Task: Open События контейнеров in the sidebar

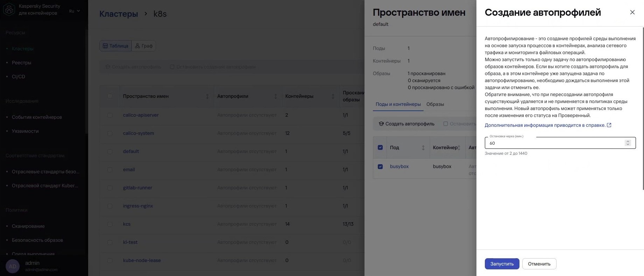Action: click(37, 117)
